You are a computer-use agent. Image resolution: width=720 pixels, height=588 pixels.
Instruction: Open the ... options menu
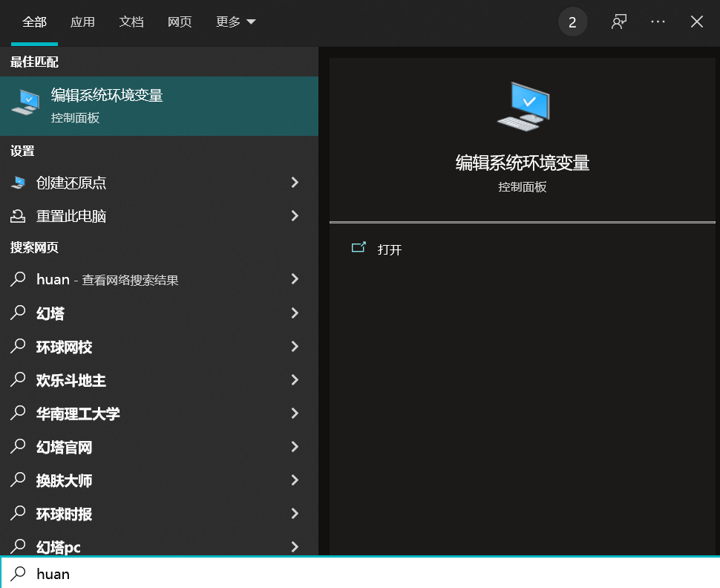658,22
